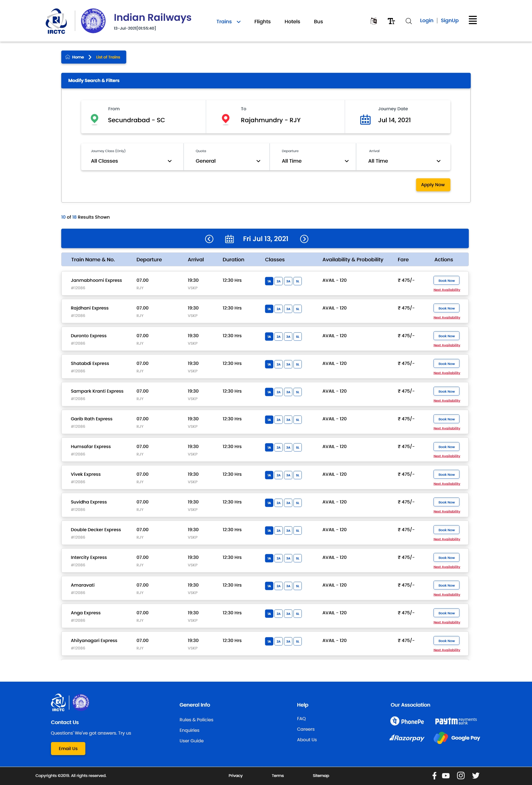Go to previous date arrow
Screen dimensions: 532x785
coord(209,239)
